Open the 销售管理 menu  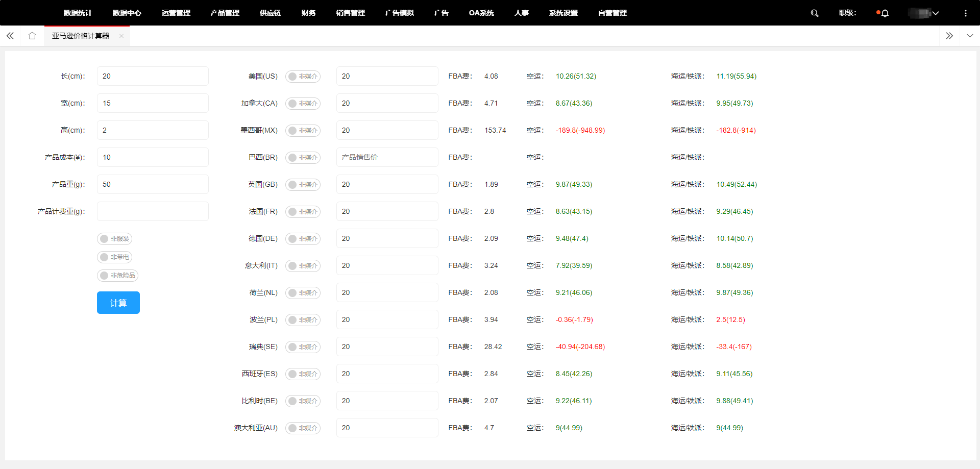pyautogui.click(x=350, y=13)
